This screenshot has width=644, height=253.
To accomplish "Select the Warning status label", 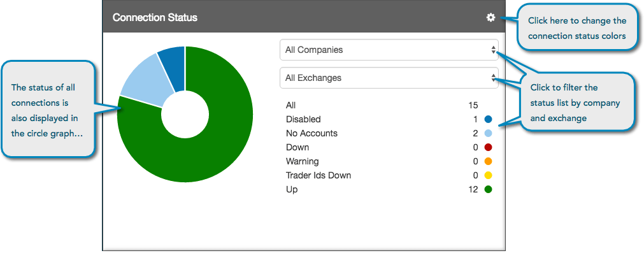I will pos(302,161).
